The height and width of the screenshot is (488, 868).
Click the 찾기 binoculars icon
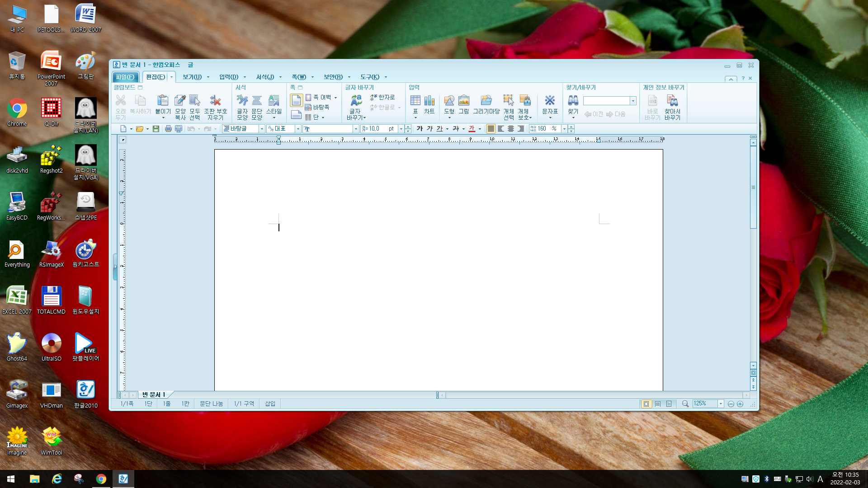[x=573, y=101]
